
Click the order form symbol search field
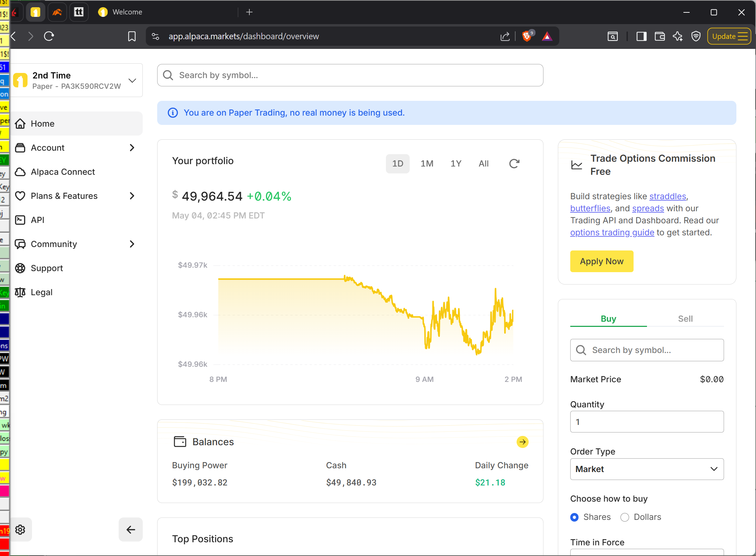(647, 350)
